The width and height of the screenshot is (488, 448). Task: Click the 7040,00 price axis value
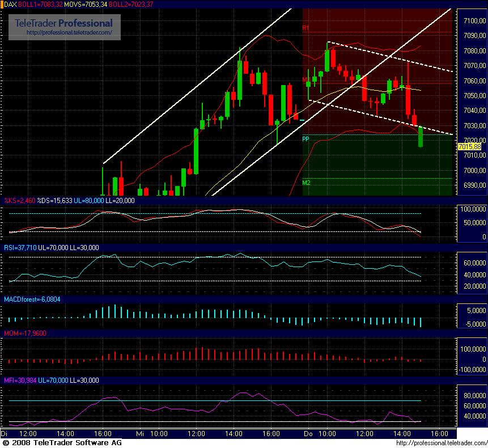pyautogui.click(x=474, y=111)
